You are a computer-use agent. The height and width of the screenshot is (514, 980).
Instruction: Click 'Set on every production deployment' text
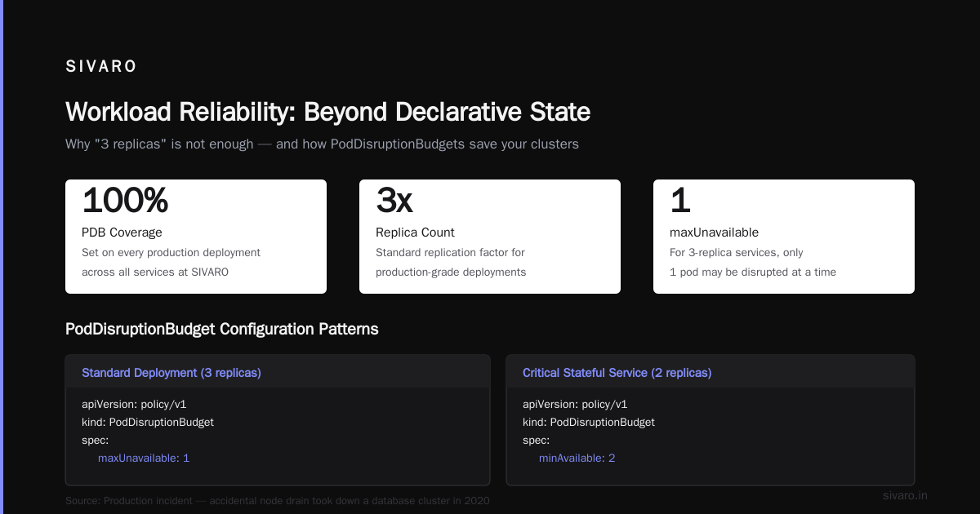(171, 253)
